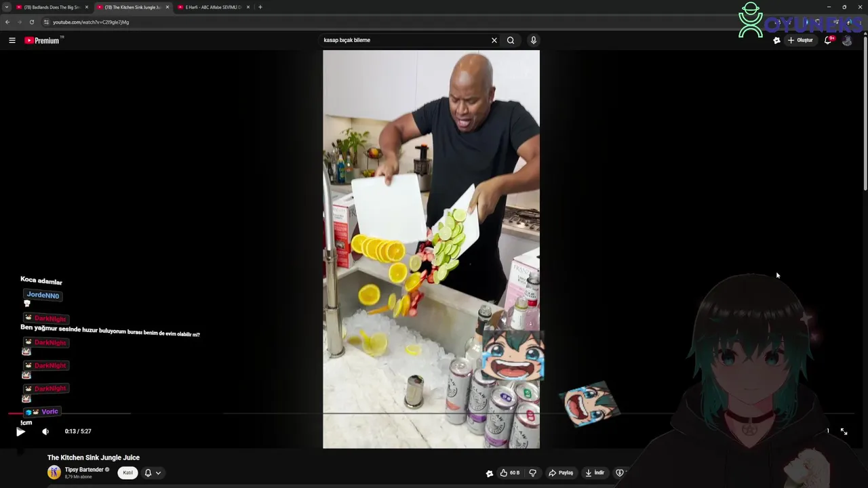Click the super thanks heart-dollar icon
The width and height of the screenshot is (868, 488).
pyautogui.click(x=619, y=472)
